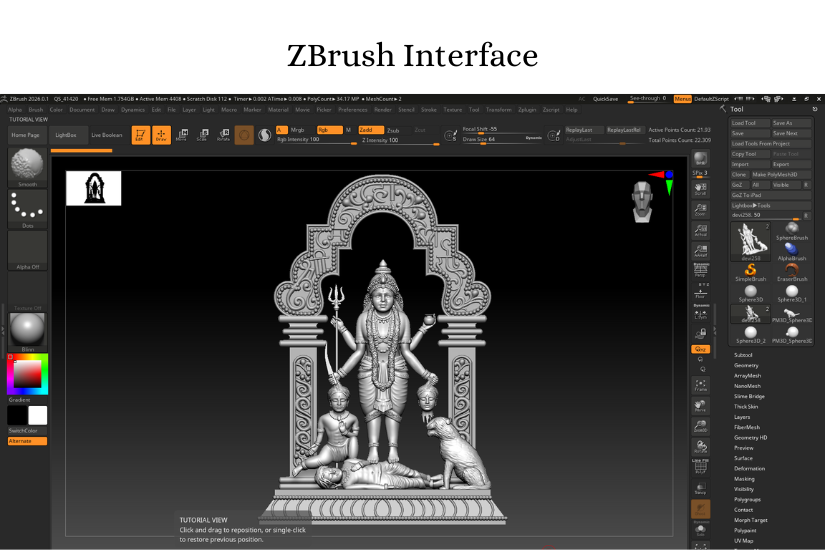The height and width of the screenshot is (550, 825).
Task: Open the Alpha Off selector
Action: pos(27,250)
